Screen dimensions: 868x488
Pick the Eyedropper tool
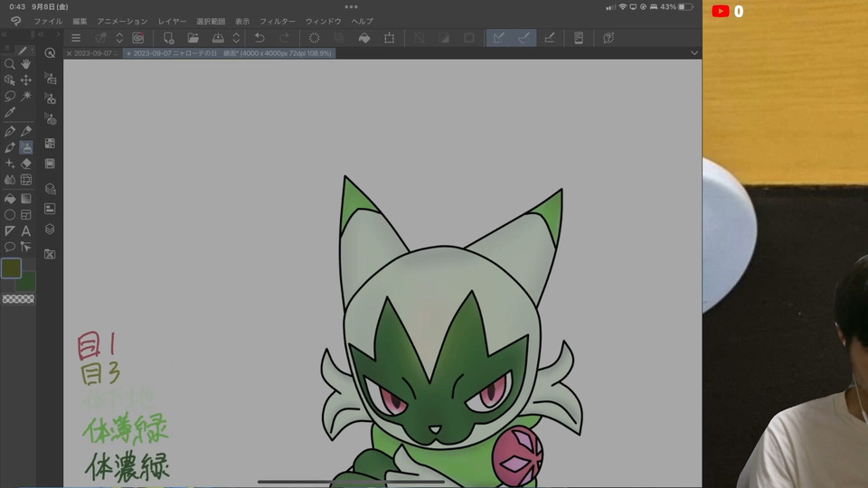[10, 112]
